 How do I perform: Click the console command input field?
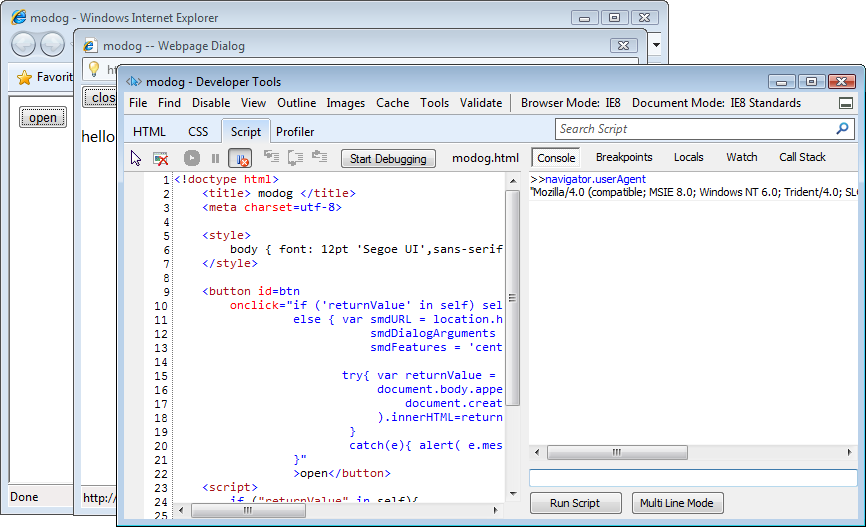coord(693,478)
